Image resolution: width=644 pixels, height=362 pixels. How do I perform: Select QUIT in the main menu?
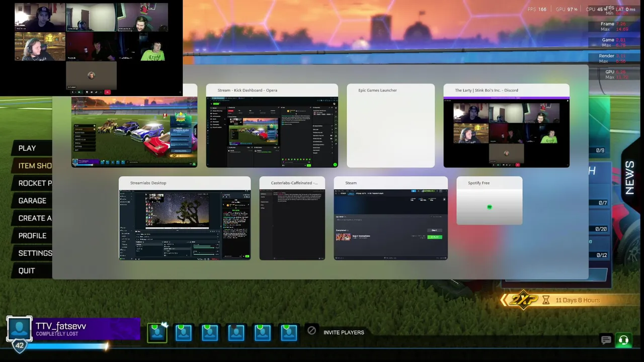tap(27, 270)
